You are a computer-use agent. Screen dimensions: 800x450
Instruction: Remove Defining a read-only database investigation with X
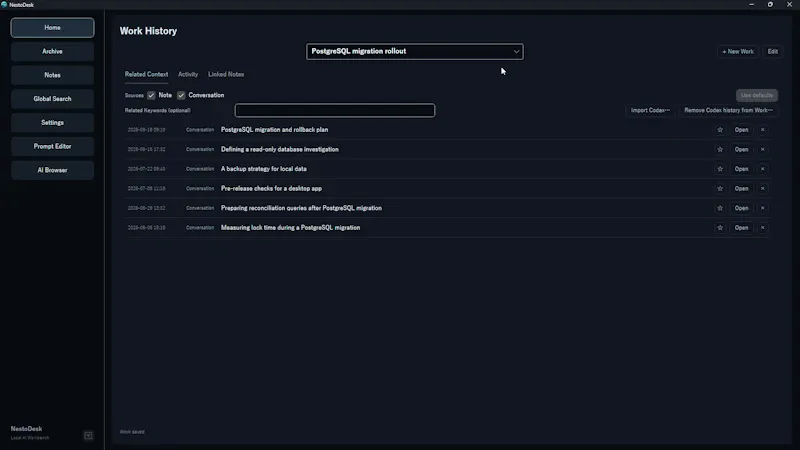pyautogui.click(x=763, y=149)
